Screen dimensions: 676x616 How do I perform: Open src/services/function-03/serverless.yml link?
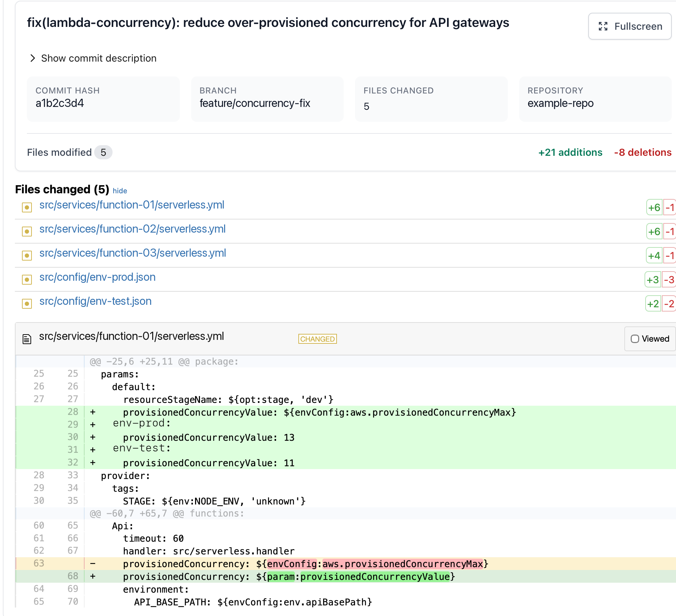tap(133, 253)
